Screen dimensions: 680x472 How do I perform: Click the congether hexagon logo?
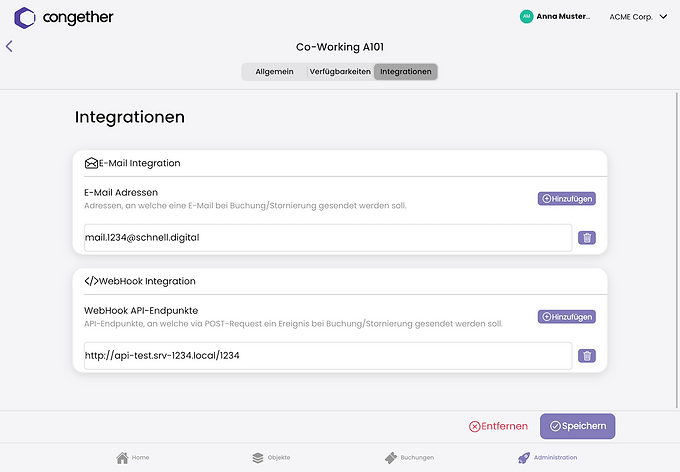coord(25,18)
